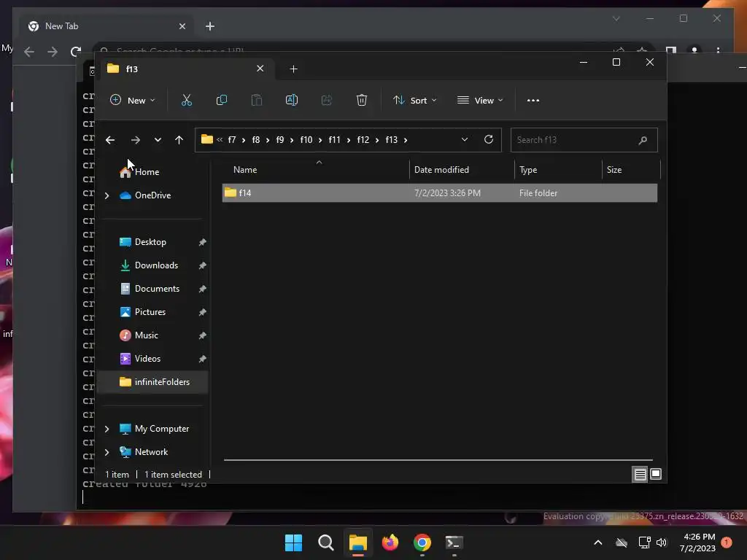Switch to large thumbnails view icon

656,474
